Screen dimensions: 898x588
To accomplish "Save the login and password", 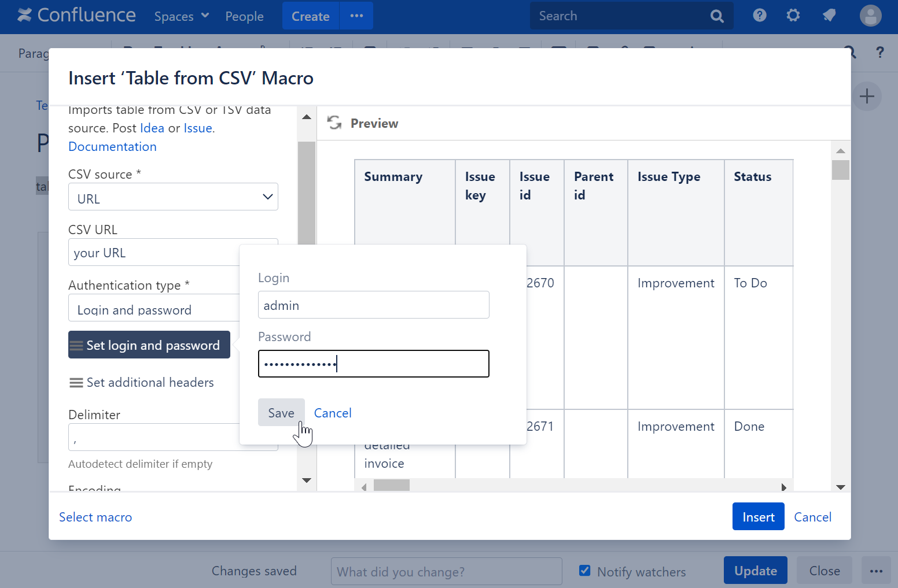I will click(281, 412).
